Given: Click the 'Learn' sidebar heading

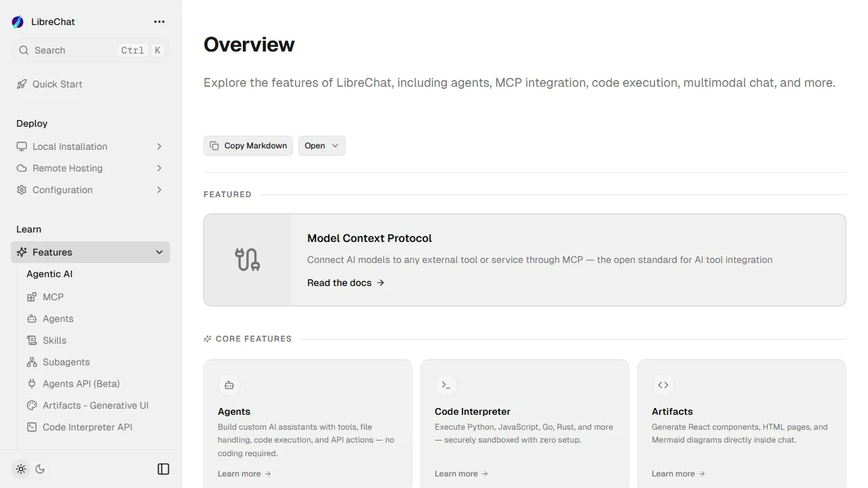Looking at the screenshot, I should [28, 229].
